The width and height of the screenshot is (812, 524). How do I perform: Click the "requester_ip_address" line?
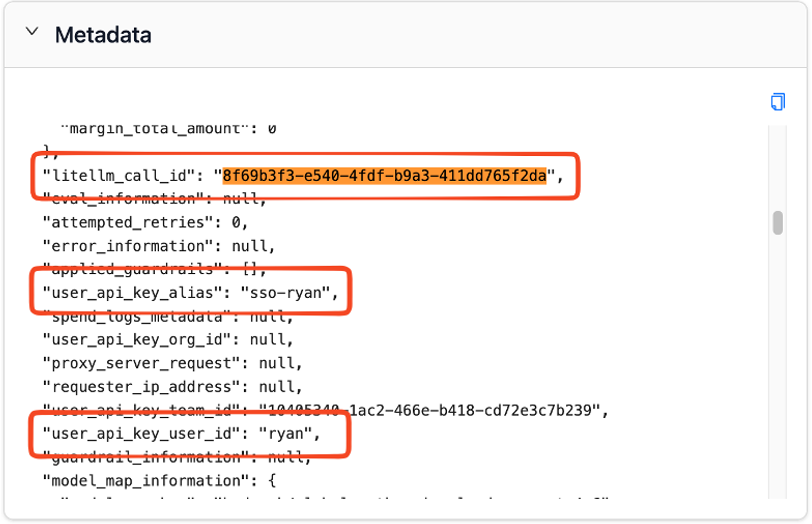point(172,387)
